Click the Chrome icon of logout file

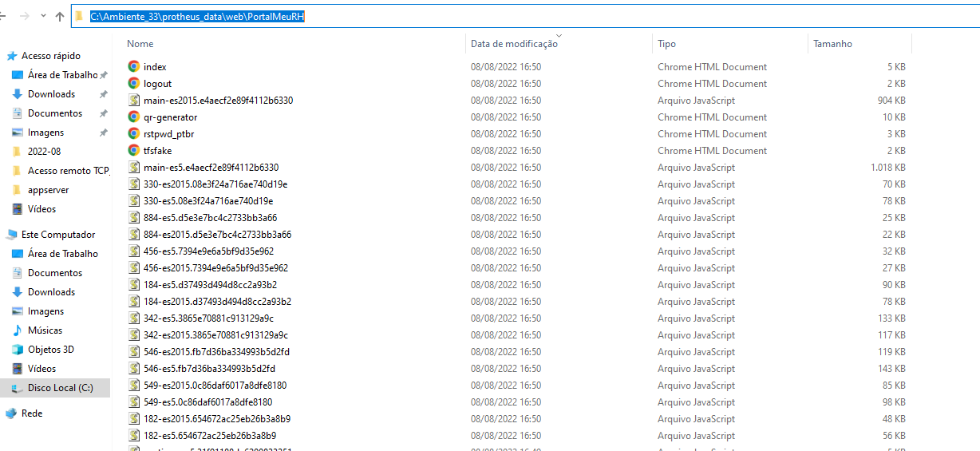(x=134, y=84)
